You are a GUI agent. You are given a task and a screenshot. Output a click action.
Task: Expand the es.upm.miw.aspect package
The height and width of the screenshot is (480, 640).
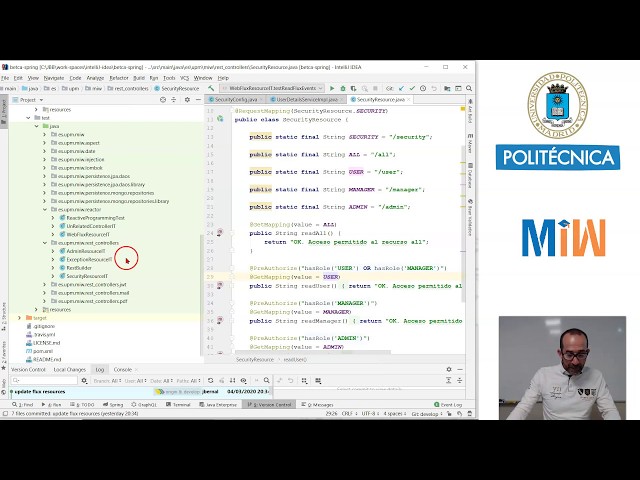45,143
